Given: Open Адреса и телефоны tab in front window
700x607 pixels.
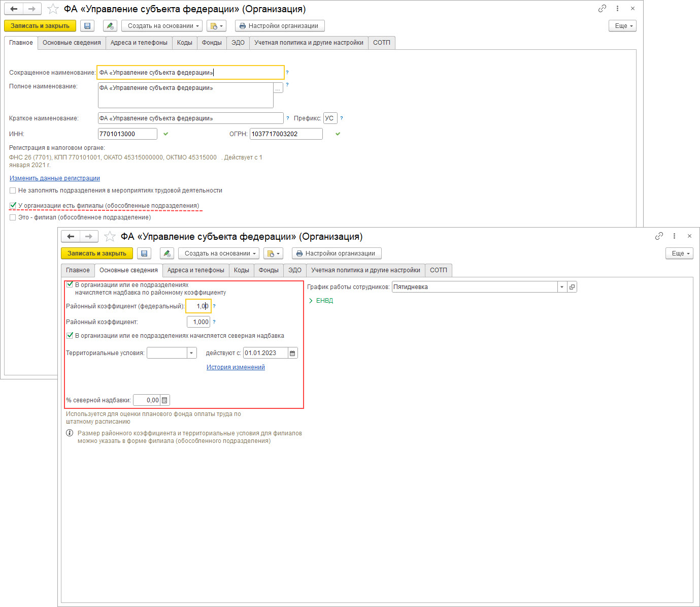Looking at the screenshot, I should [x=196, y=270].
